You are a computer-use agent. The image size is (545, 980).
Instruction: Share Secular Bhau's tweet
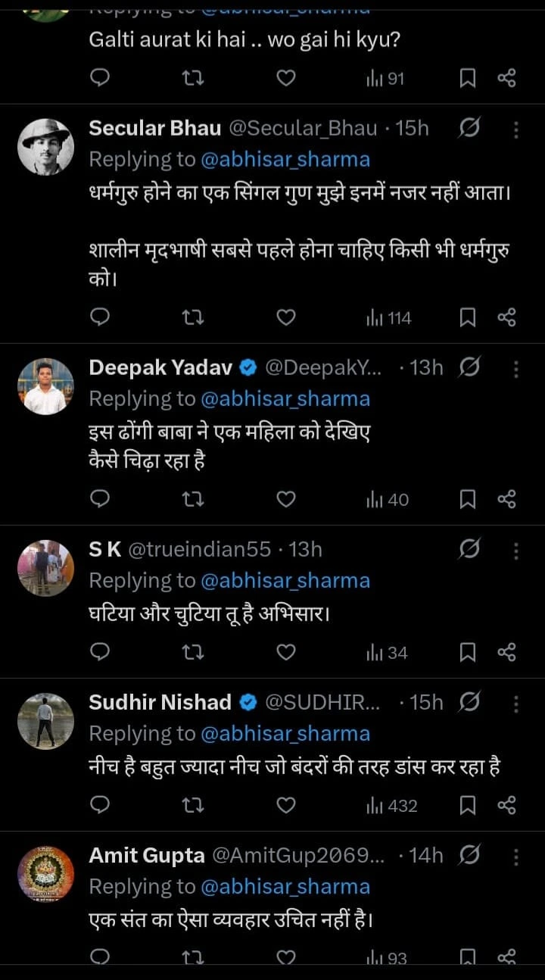[x=506, y=318]
